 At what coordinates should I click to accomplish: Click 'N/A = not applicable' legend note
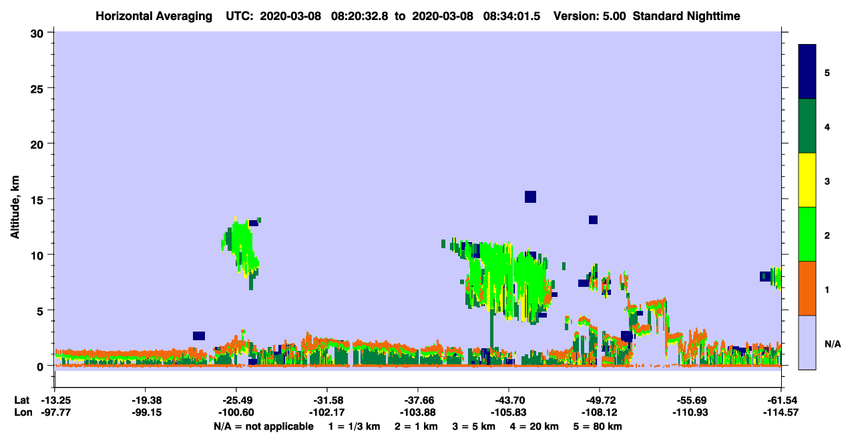coord(264,426)
